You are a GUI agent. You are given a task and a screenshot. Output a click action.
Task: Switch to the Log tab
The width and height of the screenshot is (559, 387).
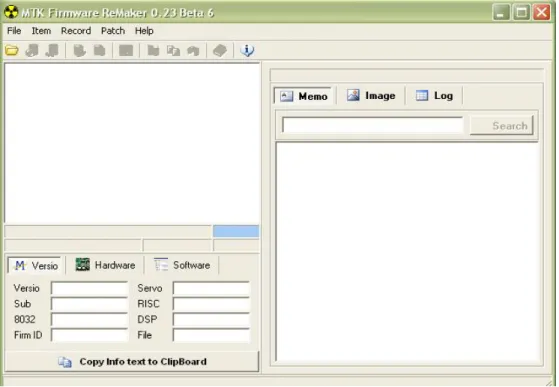coord(434,96)
